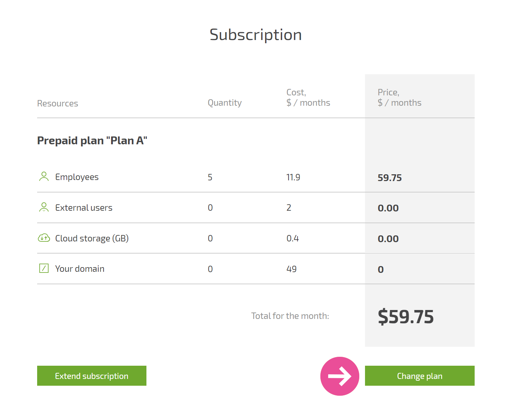Viewport: 515px width, 420px height.
Task: Click the Your domain cost 49
Action: pos(291,269)
